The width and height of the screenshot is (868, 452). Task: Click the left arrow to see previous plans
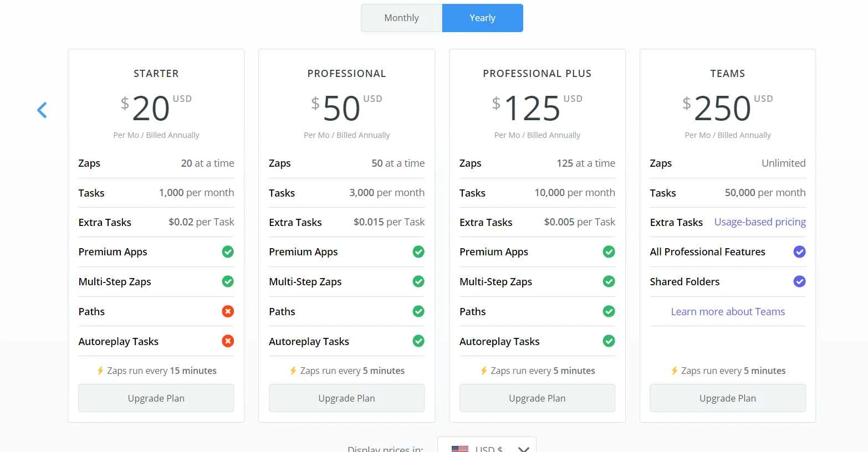click(42, 110)
